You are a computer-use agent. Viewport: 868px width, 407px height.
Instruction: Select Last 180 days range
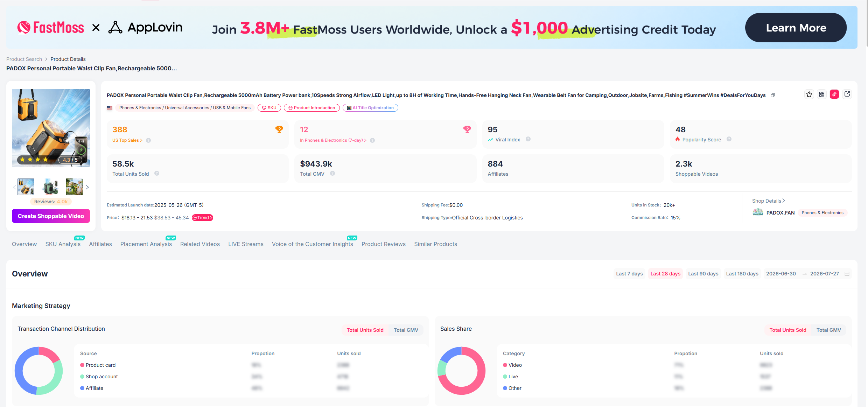pos(742,274)
